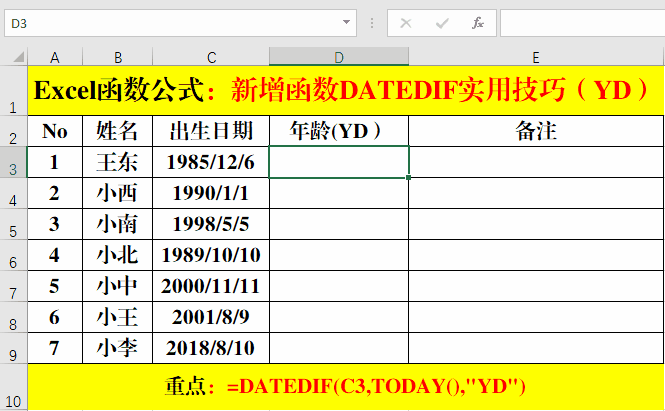Click the formula bar vertical dots handle
The width and height of the screenshot is (665, 411).
pos(372,23)
